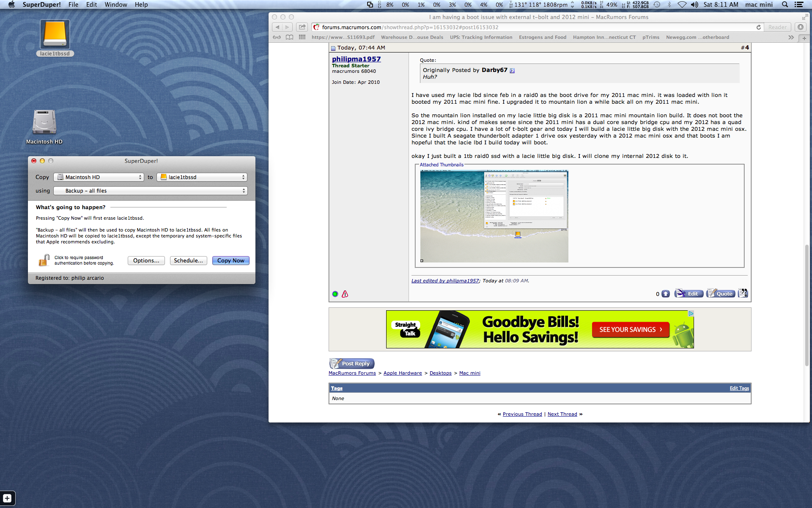Screen dimensions: 812x508
Task: Go forward in Safari history
Action: point(287,27)
